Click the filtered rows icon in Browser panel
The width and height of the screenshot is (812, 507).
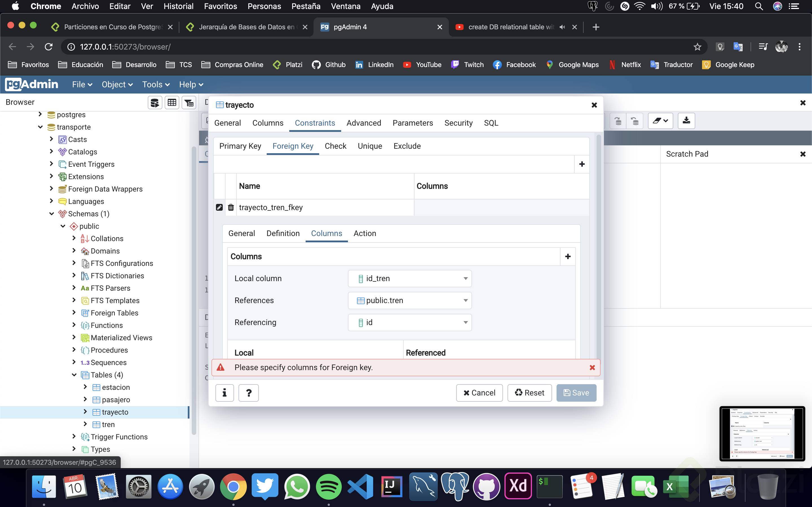189,103
